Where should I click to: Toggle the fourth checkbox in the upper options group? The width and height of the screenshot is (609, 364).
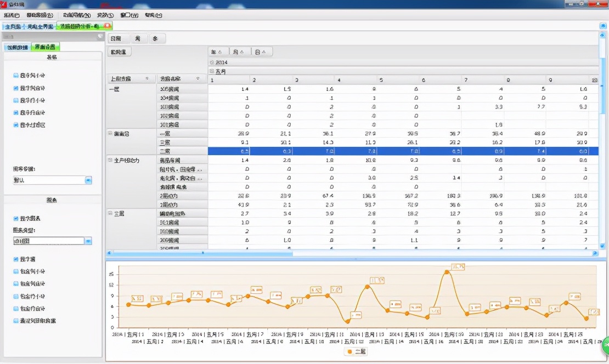pos(16,113)
